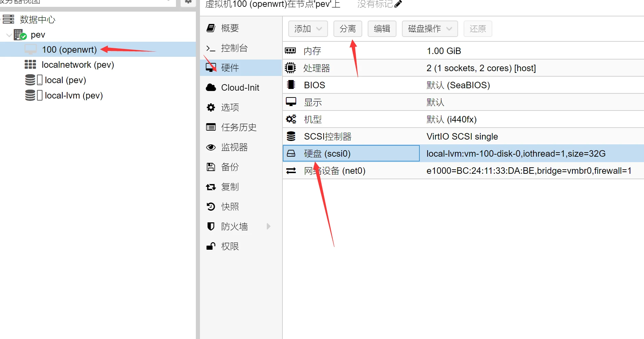This screenshot has height=339, width=644.
Task: Select 'VirtIO SCSI single' controller value
Action: coord(462,136)
